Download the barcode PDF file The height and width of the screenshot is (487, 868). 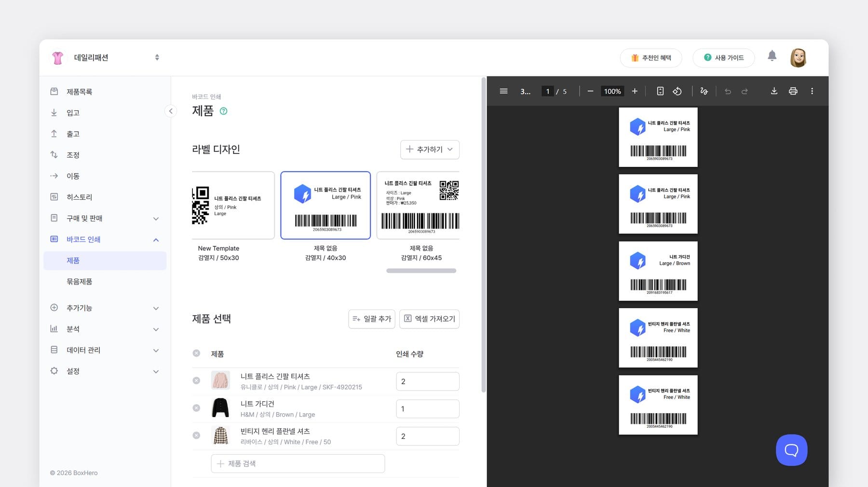(773, 91)
